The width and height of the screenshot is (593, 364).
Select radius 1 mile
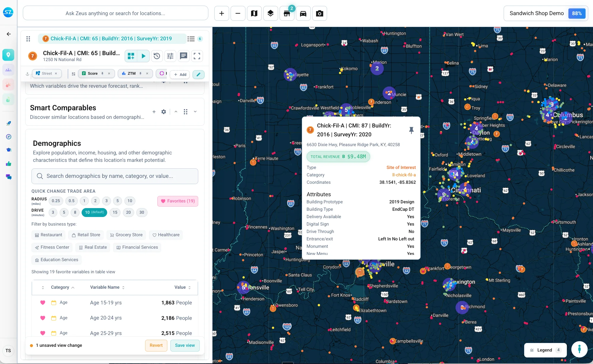tap(84, 201)
